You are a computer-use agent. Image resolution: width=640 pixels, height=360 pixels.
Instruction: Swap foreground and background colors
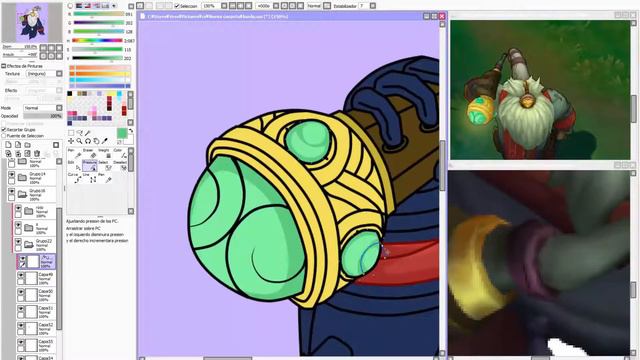(131, 131)
